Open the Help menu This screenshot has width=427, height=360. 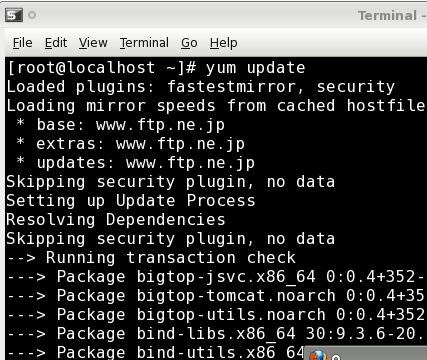(x=224, y=43)
